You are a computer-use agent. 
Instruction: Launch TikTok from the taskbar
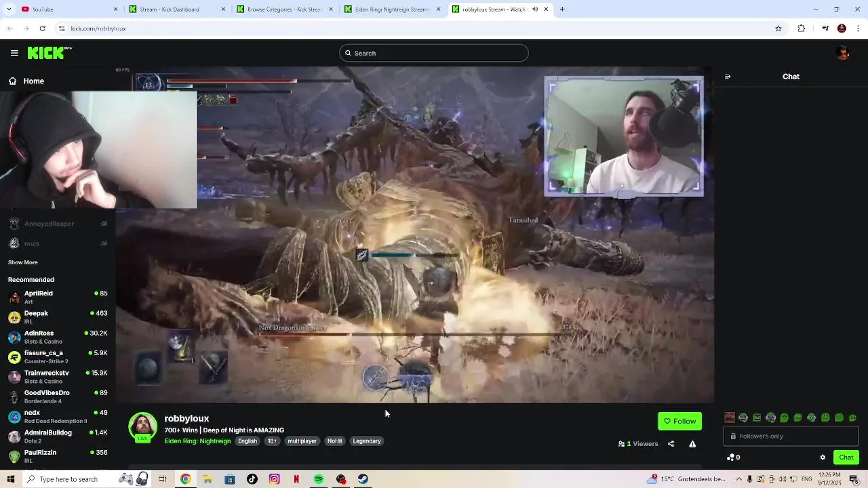click(252, 479)
